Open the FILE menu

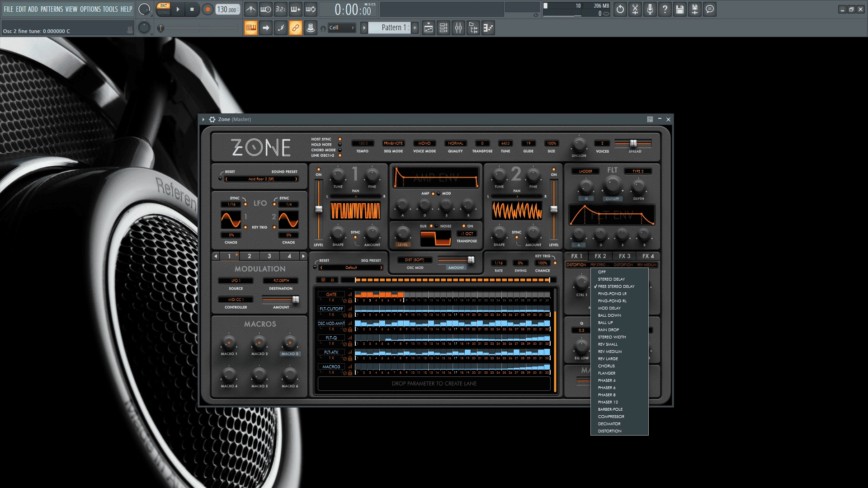point(9,9)
